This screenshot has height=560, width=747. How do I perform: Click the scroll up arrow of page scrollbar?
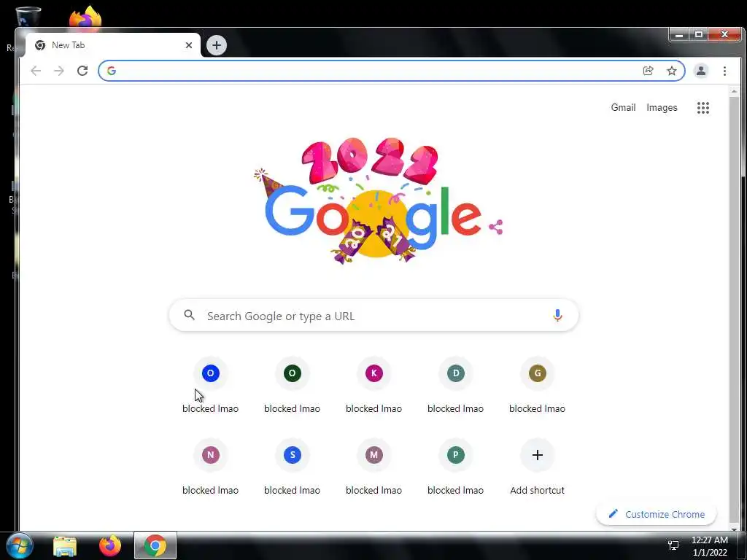[734, 91]
